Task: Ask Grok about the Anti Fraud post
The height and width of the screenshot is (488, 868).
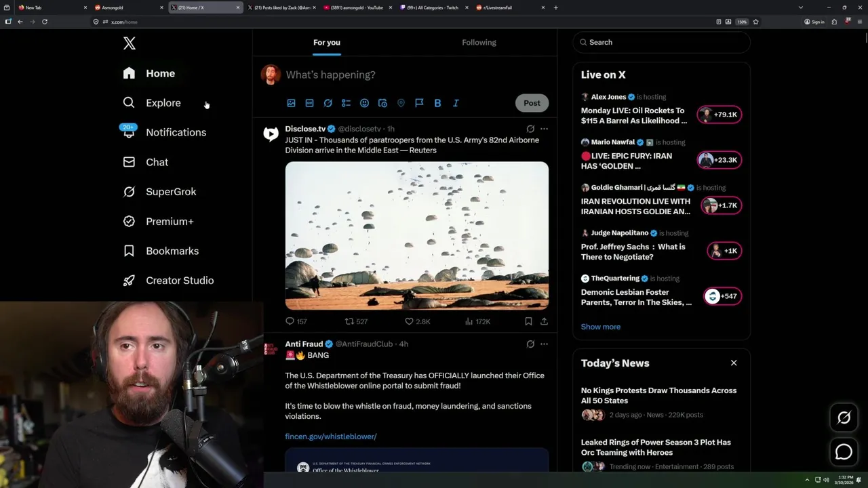Action: 530,344
